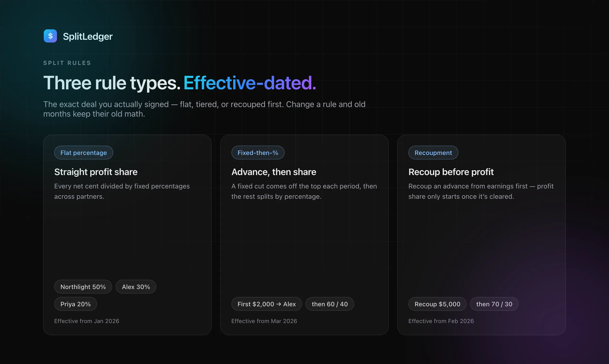Screen dimensions: 609x364
Task: Click the Advance, then share card title
Action: (274, 172)
